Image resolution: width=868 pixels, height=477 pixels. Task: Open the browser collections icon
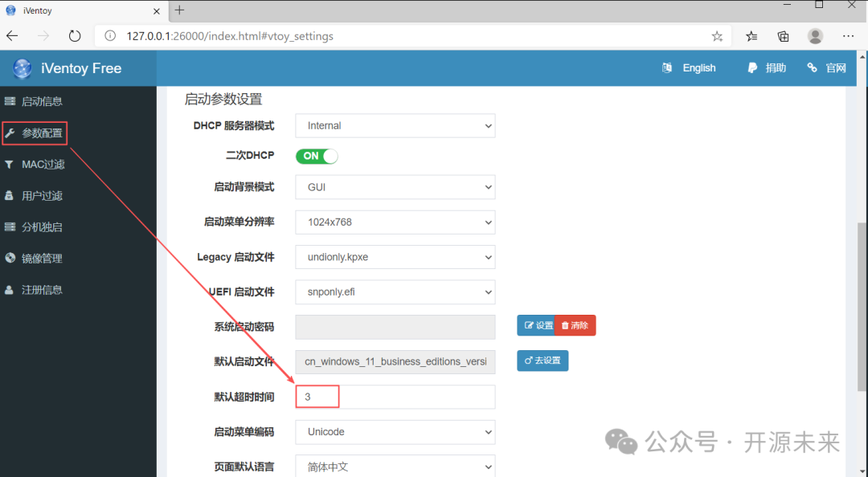tap(784, 36)
